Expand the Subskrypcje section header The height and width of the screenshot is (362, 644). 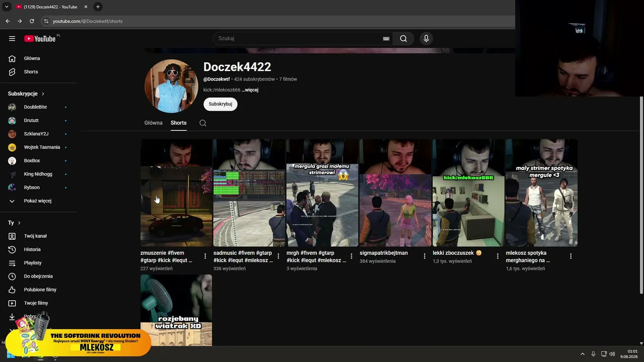click(26, 94)
